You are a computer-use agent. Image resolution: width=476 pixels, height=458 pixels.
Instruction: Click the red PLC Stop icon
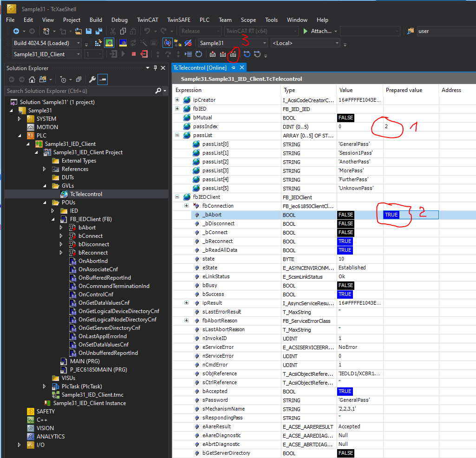tap(134, 54)
